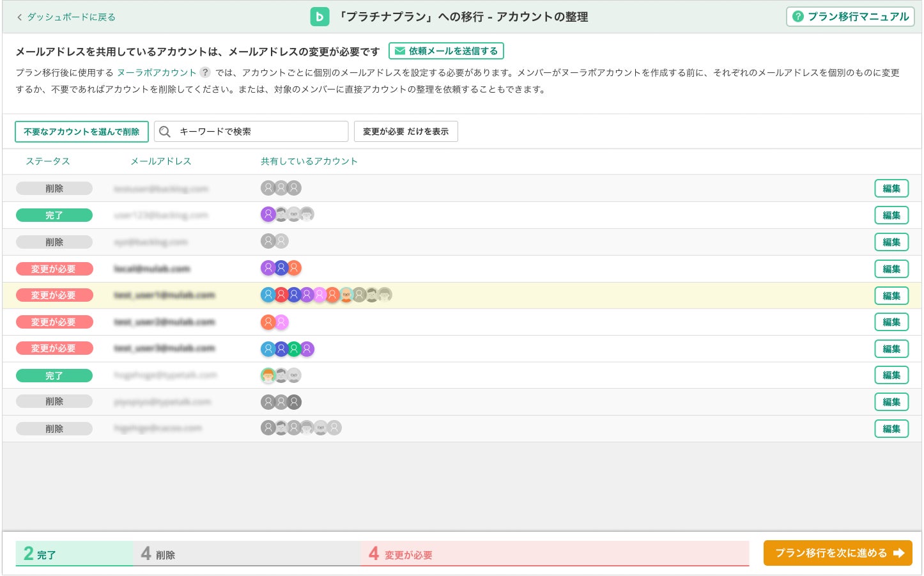Viewport: 924px width, 576px height.
Task: Focus the キーワードで検索 input field
Action: (251, 132)
